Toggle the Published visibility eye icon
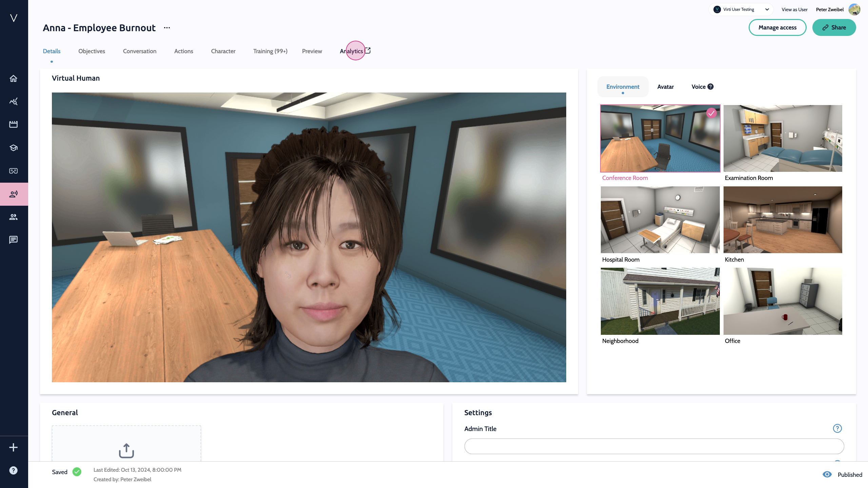 [827, 474]
